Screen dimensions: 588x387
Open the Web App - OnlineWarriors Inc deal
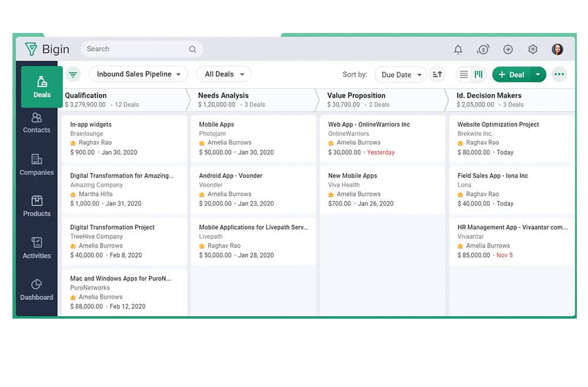coord(383,138)
